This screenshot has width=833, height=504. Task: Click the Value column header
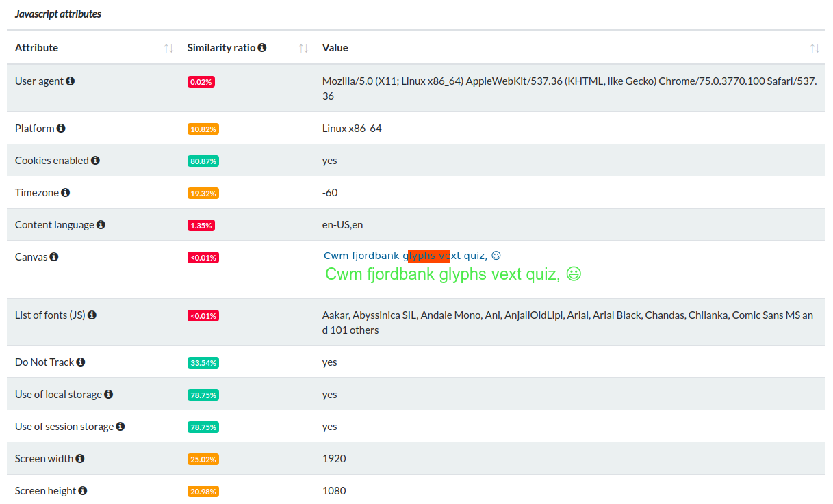(335, 47)
